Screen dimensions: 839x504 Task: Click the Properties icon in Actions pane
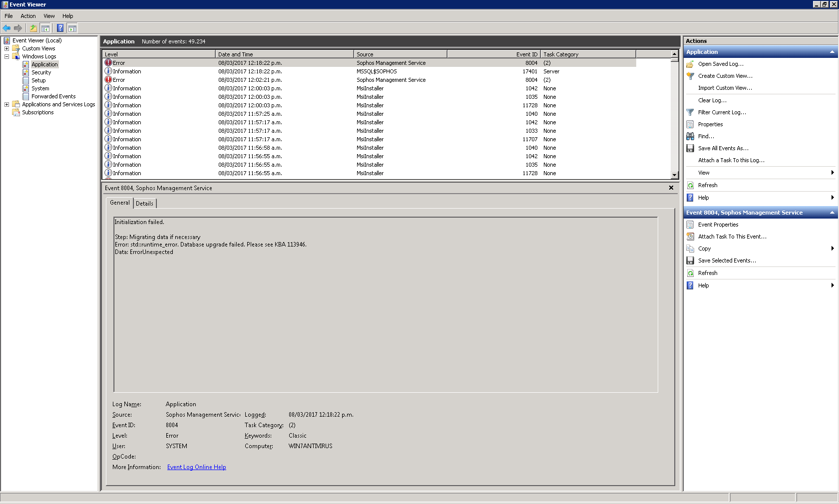point(690,124)
